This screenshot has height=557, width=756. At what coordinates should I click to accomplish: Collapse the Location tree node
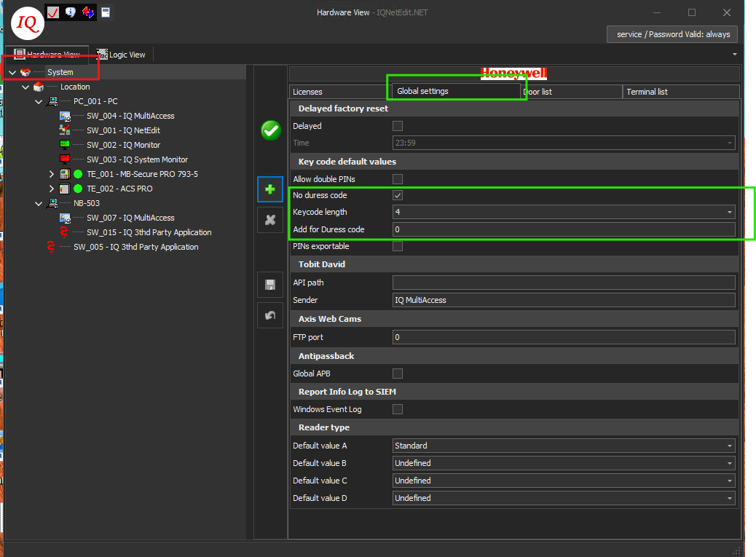(x=25, y=87)
